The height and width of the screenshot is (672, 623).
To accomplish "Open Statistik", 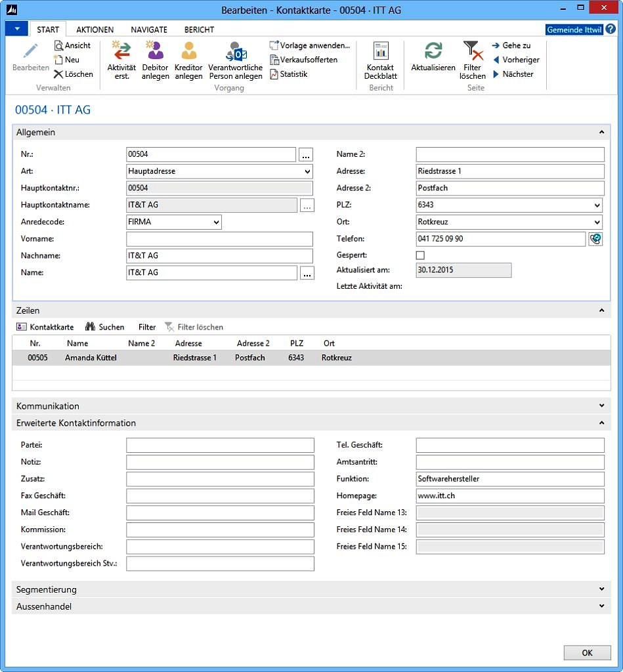I will (x=289, y=73).
